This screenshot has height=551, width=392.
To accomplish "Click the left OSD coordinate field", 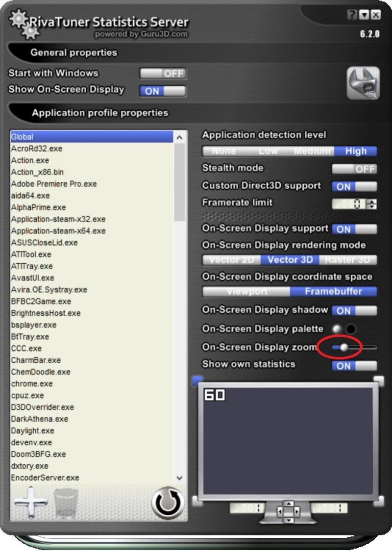I will click(x=247, y=508).
